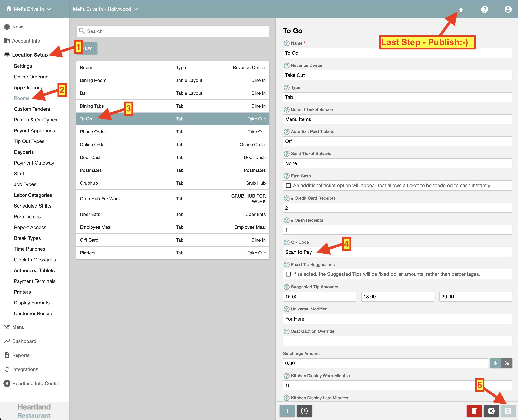Open Universal Modifier For Here dropdown
This screenshot has width=518, height=420.
coord(397,319)
